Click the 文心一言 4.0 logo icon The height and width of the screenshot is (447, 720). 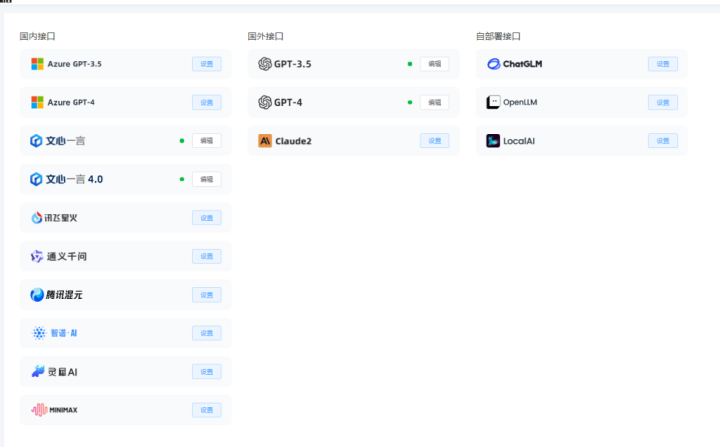tap(37, 179)
